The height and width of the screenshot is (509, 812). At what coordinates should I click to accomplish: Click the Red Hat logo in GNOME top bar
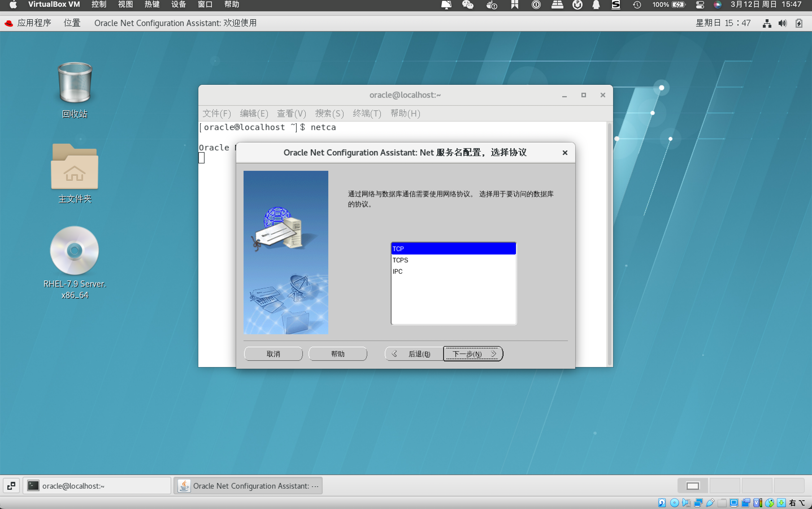click(x=9, y=23)
